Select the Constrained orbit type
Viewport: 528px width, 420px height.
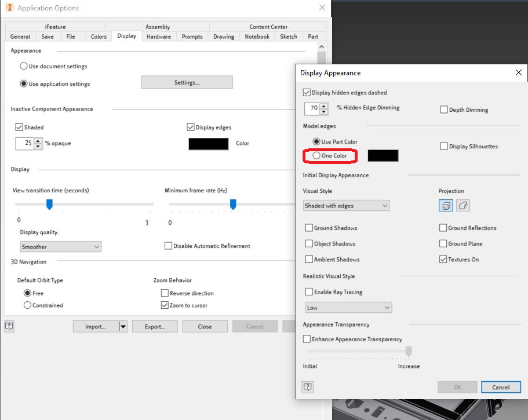tap(27, 305)
